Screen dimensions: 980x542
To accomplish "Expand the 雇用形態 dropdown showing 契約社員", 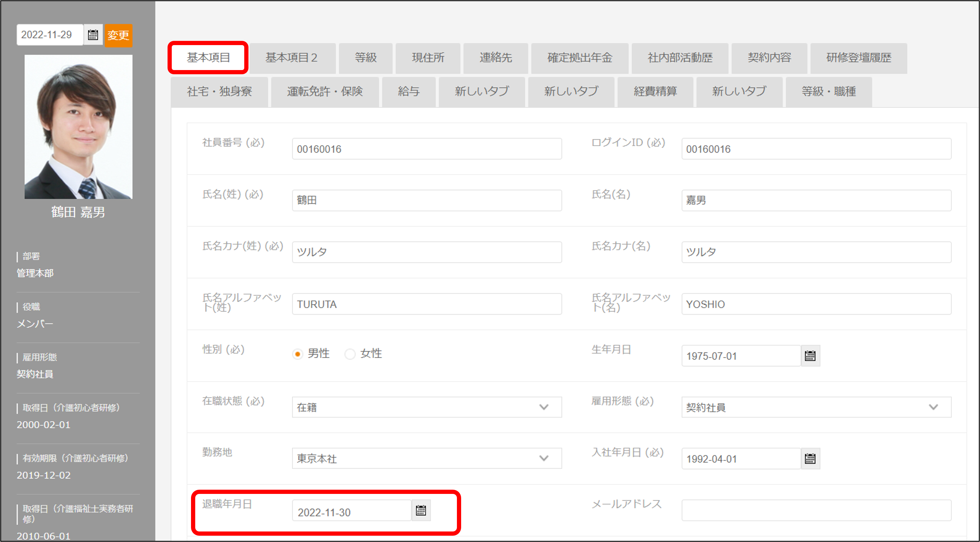I will [x=816, y=407].
